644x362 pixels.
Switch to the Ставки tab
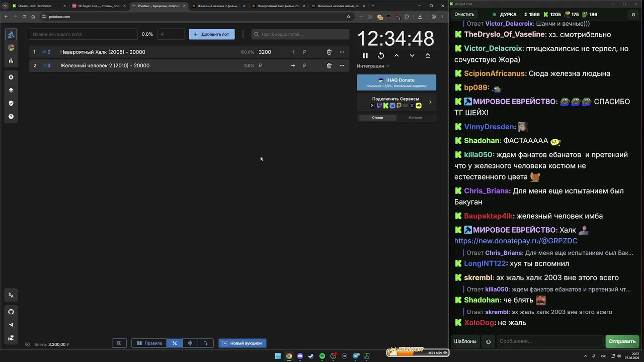pyautogui.click(x=377, y=118)
